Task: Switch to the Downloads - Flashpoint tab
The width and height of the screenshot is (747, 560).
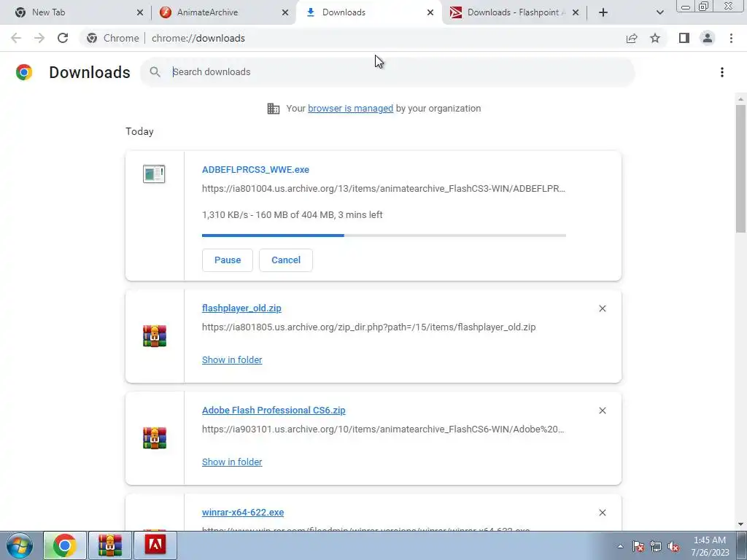Action: 516,12
